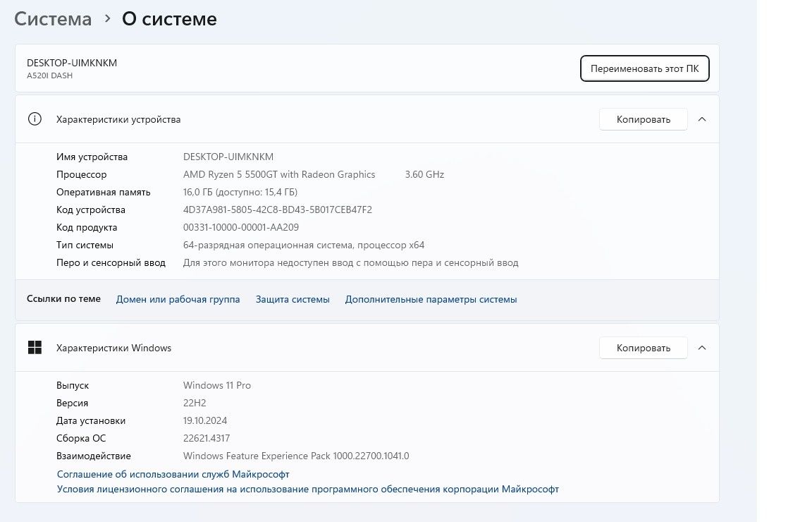The width and height of the screenshot is (812, 522).
Task: Click the Сборка ОС label
Action: coord(81,438)
